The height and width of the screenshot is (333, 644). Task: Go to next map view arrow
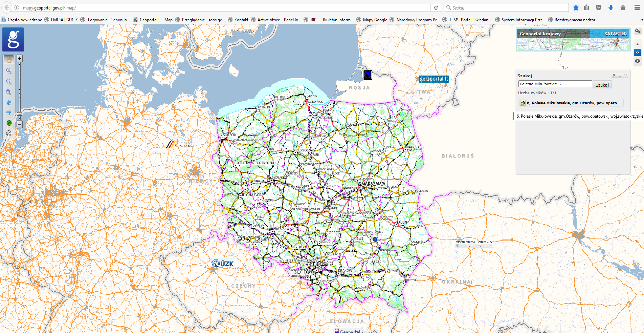click(x=9, y=112)
